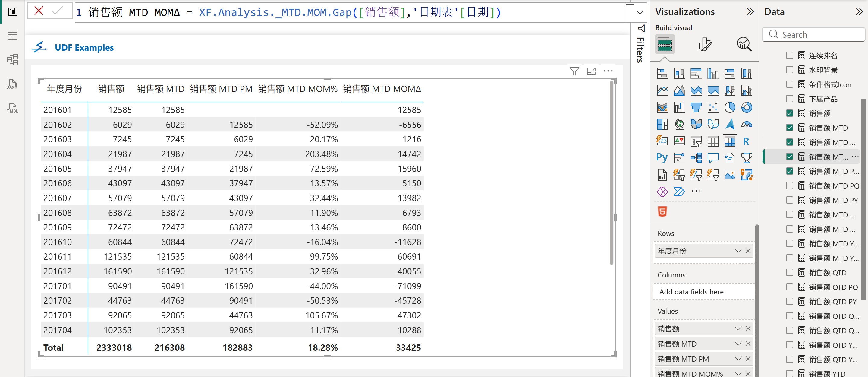Remove 销售额 MTD PM from Values
This screenshot has height=377, width=868.
(748, 359)
